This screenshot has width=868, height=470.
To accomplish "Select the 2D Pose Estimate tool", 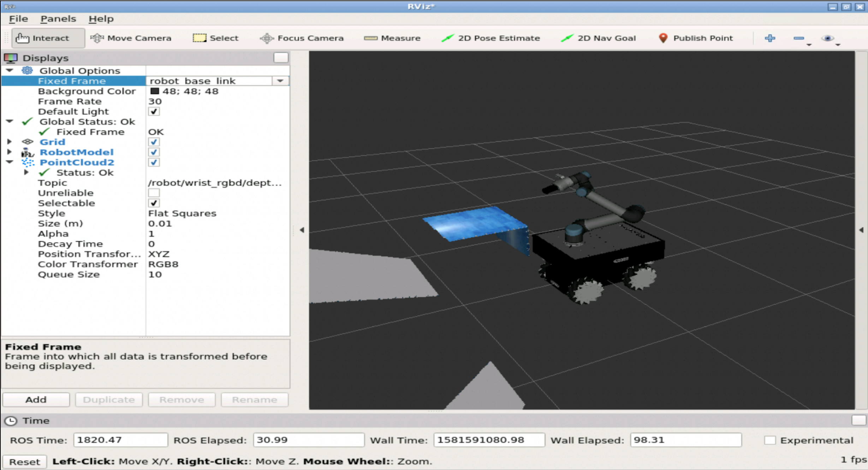I will (x=491, y=38).
